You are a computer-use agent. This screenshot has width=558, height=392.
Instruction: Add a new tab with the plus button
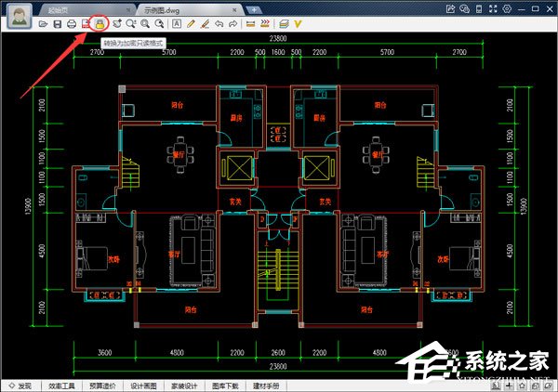coord(254,9)
